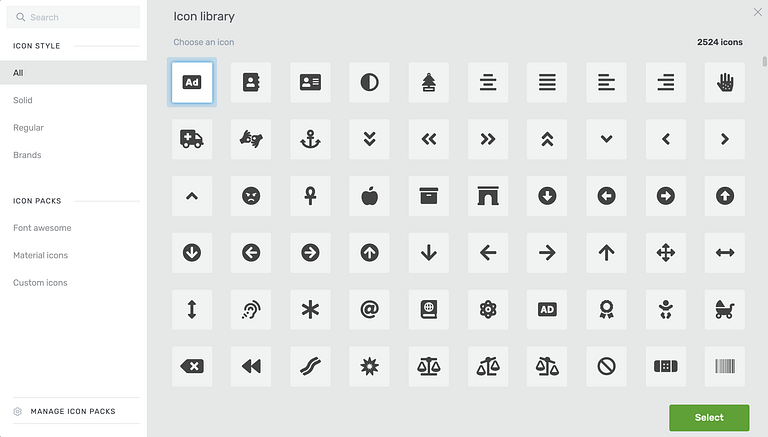Select the angry face icon
The width and height of the screenshot is (768, 437).
pyautogui.click(x=251, y=196)
